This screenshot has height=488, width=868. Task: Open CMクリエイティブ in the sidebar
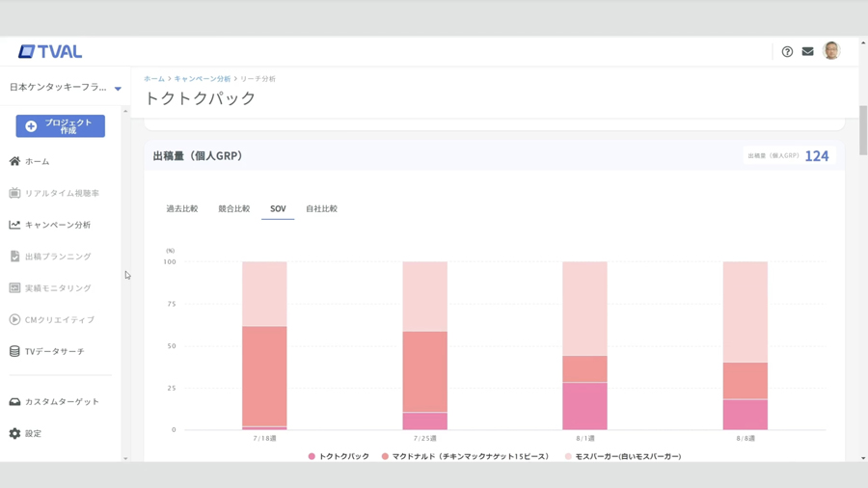[x=60, y=320]
